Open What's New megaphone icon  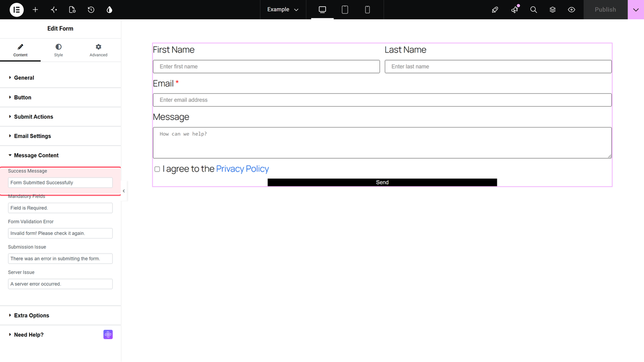click(515, 10)
